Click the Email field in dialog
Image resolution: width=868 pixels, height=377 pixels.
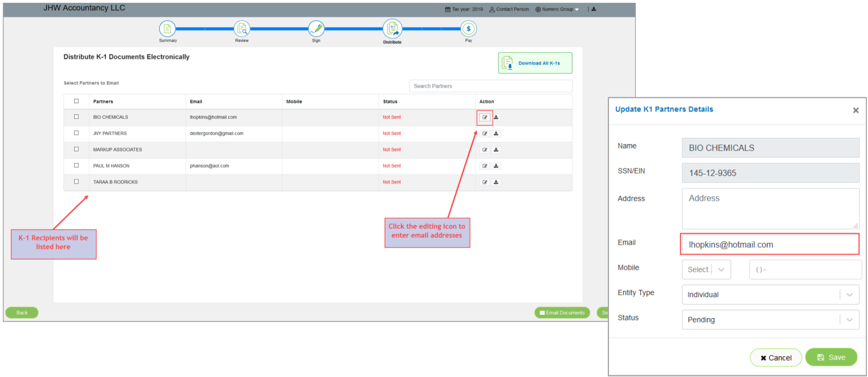pyautogui.click(x=769, y=245)
